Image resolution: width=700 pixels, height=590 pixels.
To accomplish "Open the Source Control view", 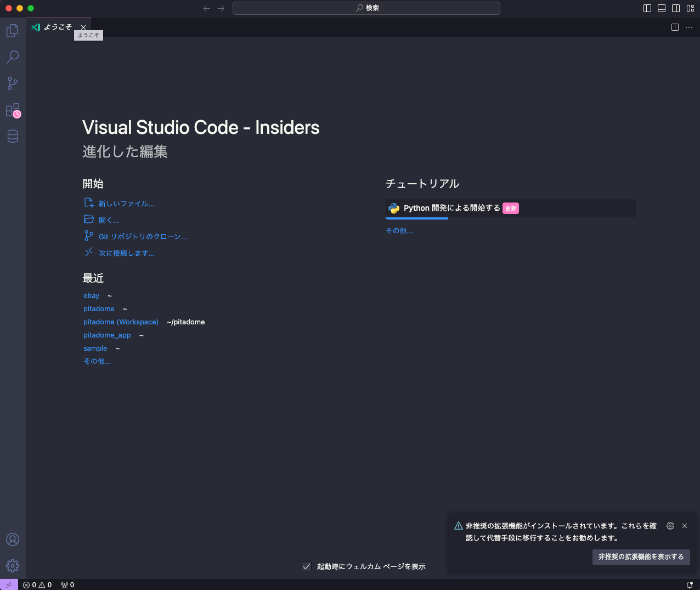I will point(13,83).
